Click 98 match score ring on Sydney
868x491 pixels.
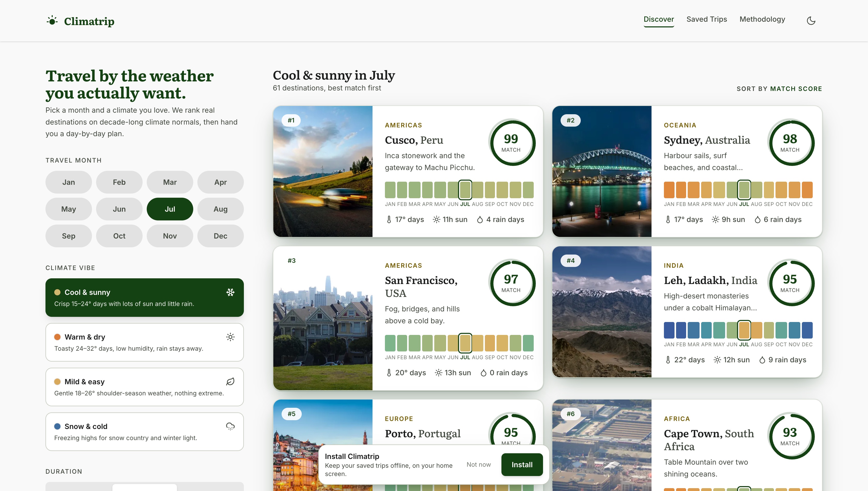click(791, 143)
